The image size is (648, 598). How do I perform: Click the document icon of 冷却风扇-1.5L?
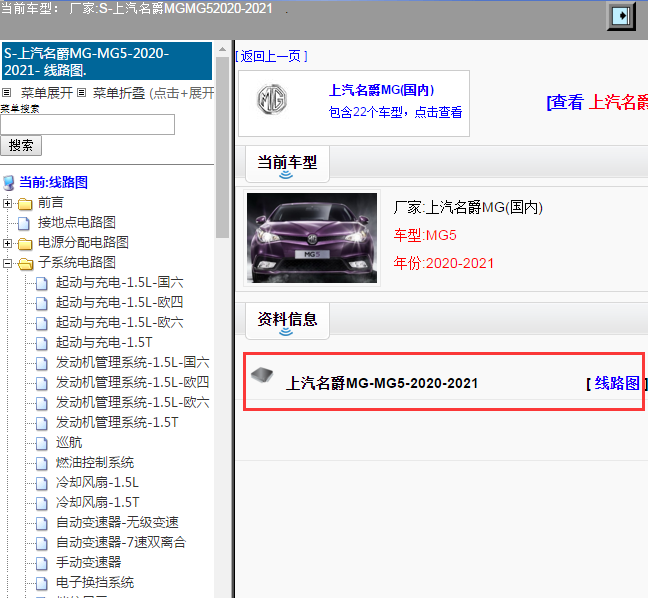click(x=41, y=483)
